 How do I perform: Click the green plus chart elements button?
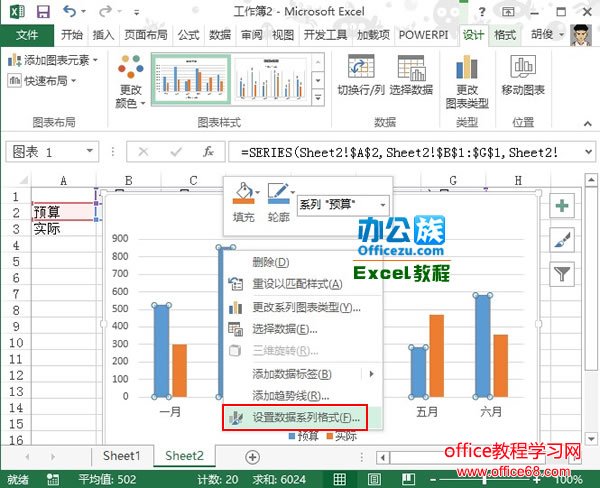click(x=562, y=206)
